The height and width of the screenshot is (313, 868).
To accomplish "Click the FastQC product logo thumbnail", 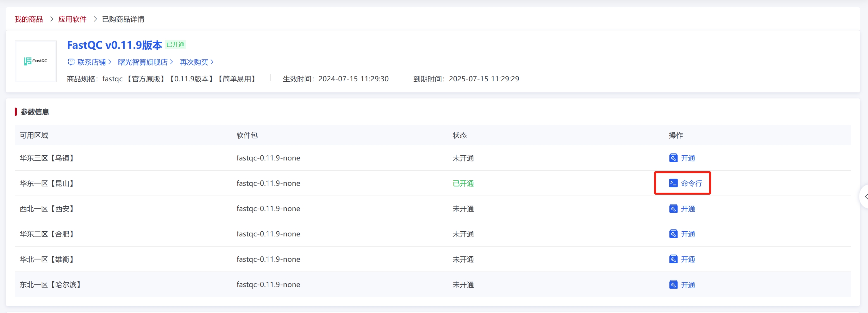I will [36, 61].
